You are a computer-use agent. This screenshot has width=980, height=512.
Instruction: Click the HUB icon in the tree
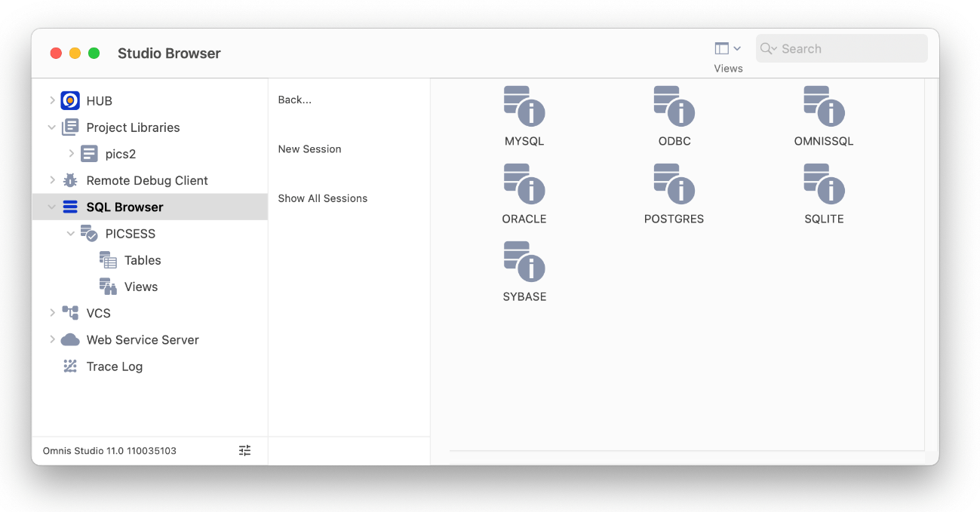(x=70, y=100)
